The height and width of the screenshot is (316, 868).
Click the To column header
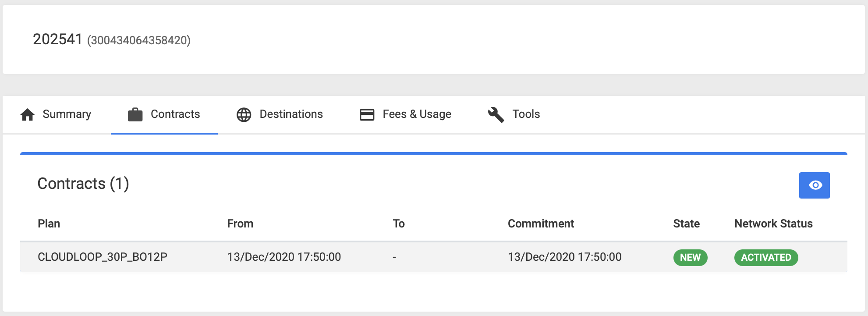click(x=399, y=224)
